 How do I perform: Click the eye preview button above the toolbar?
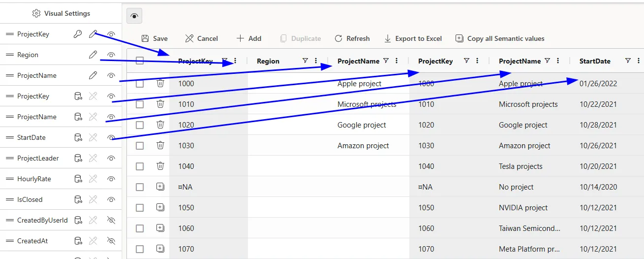click(x=134, y=16)
